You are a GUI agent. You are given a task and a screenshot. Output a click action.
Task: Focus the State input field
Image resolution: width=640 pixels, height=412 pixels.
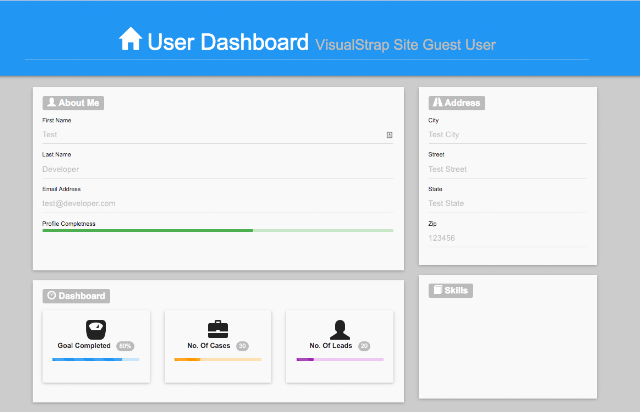[x=507, y=204]
